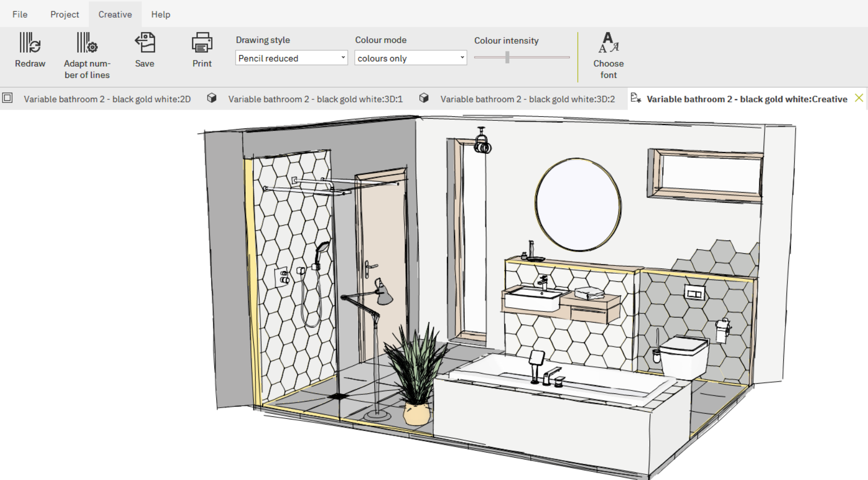868x480 pixels.
Task: Open the Drawing style dropdown
Action: [292, 58]
